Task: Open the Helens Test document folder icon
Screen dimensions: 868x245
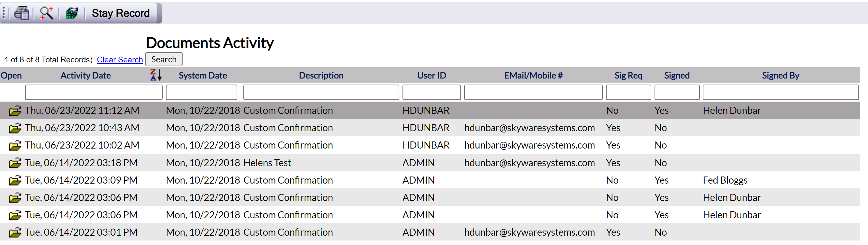Action: pos(15,163)
